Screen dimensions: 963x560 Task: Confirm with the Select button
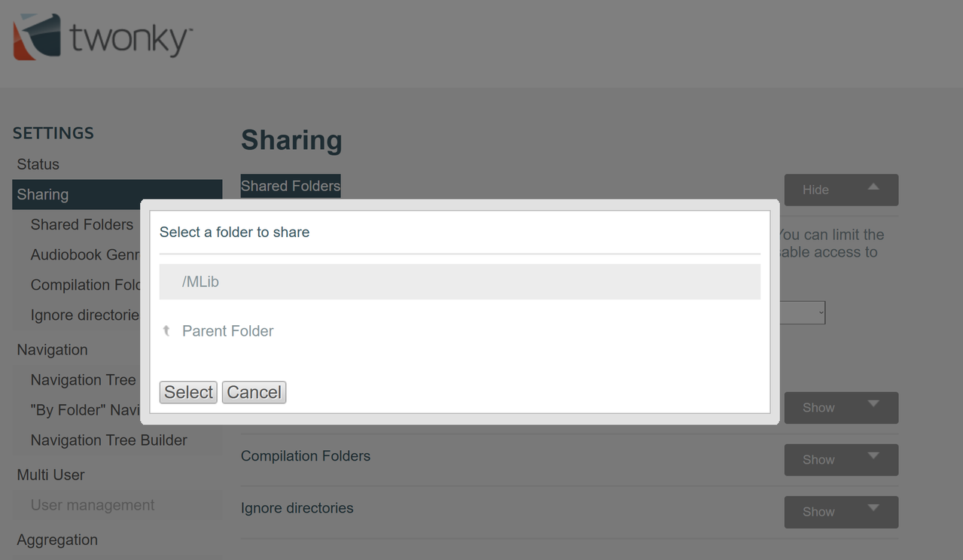[x=188, y=392]
